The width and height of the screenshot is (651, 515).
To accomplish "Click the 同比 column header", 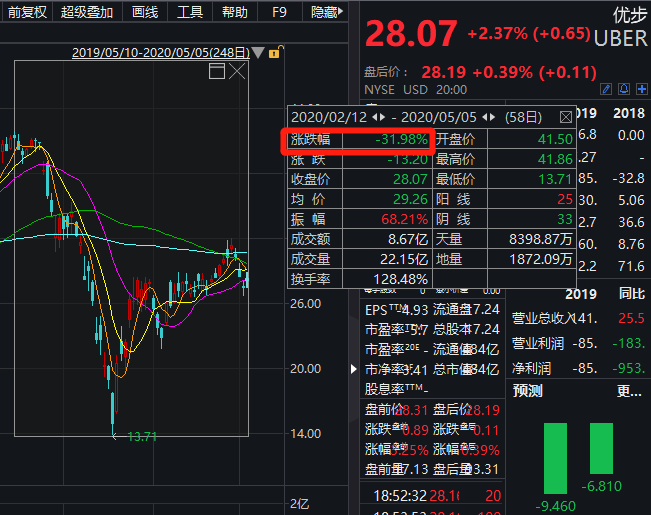I will (x=632, y=294).
